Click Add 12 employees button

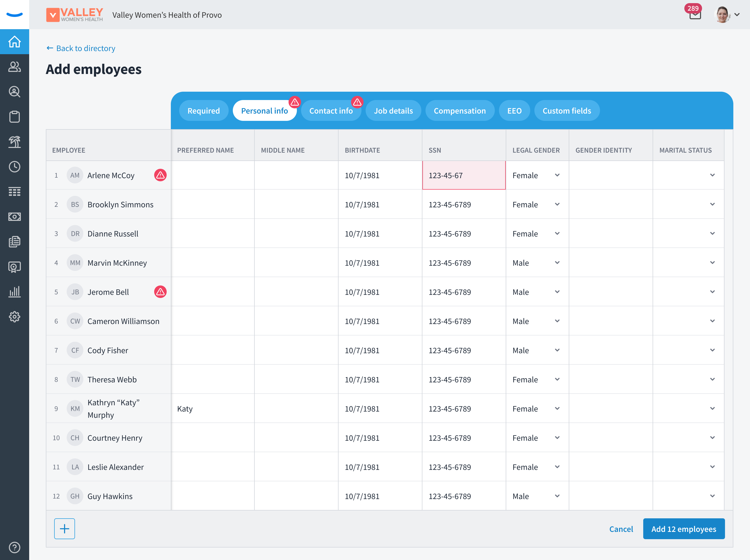(684, 529)
